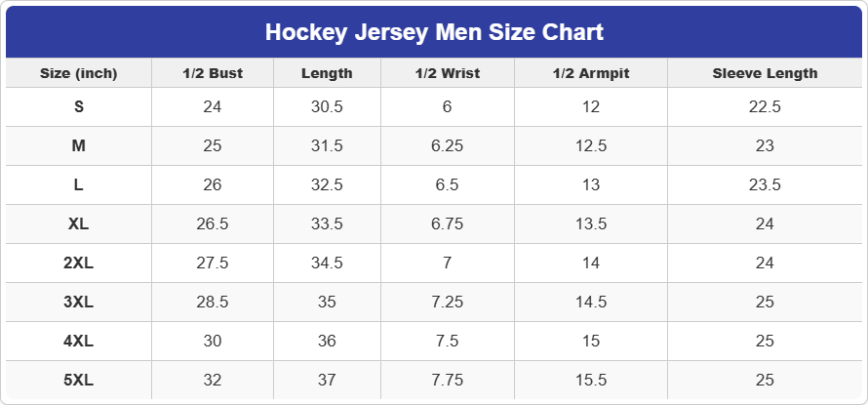Click the Hockey Jersey Men Size Chart title
The height and width of the screenshot is (405, 868).
[x=434, y=32]
